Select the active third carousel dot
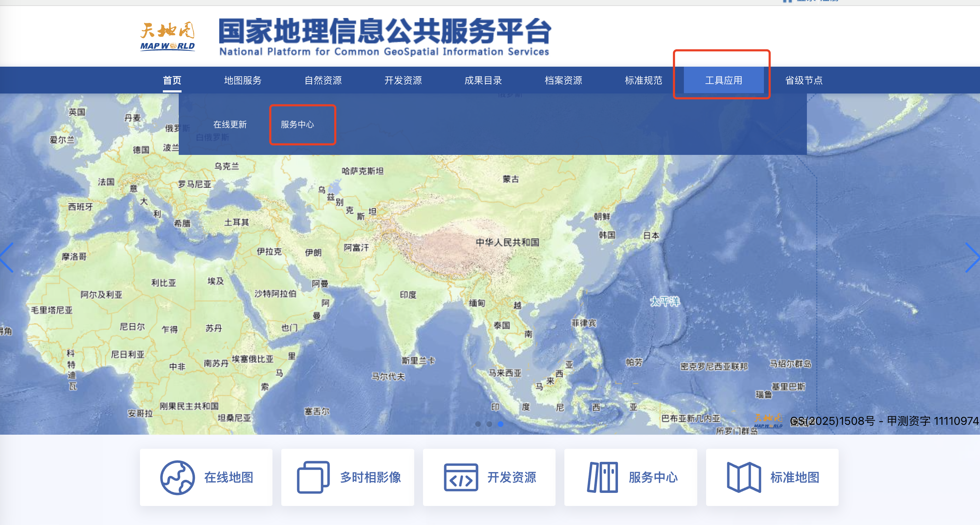 pos(501,424)
